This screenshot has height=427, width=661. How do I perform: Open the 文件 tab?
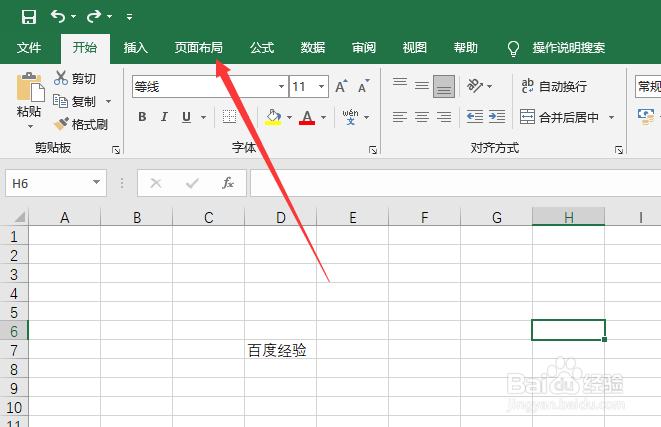29,48
